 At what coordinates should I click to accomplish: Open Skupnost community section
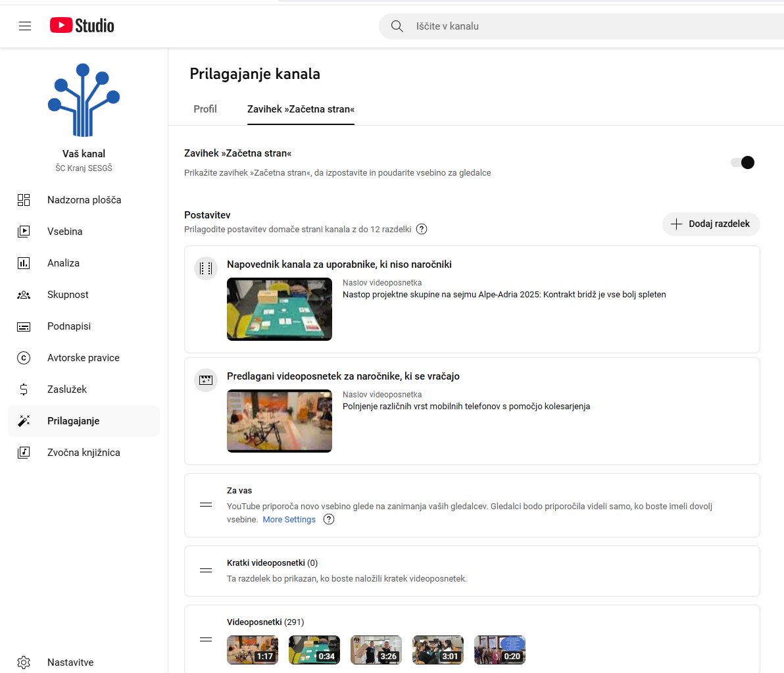click(x=67, y=295)
